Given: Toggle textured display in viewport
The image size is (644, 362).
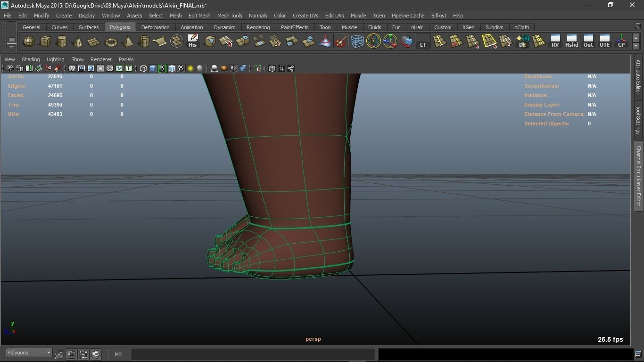Looking at the screenshot, I should pyautogui.click(x=181, y=69).
